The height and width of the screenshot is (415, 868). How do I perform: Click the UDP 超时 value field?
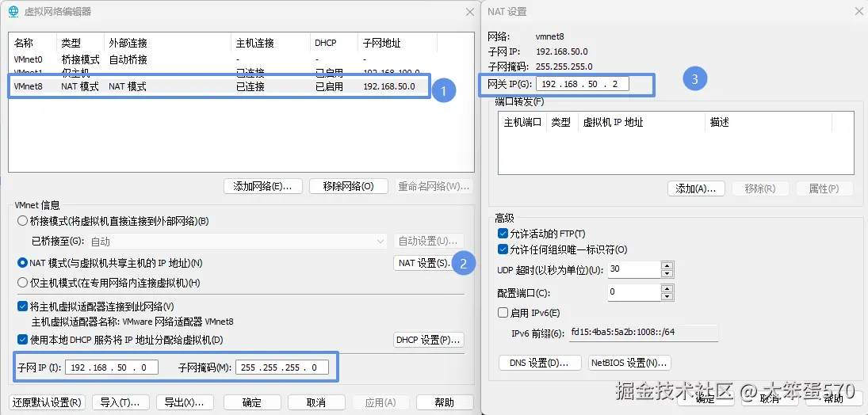(634, 269)
